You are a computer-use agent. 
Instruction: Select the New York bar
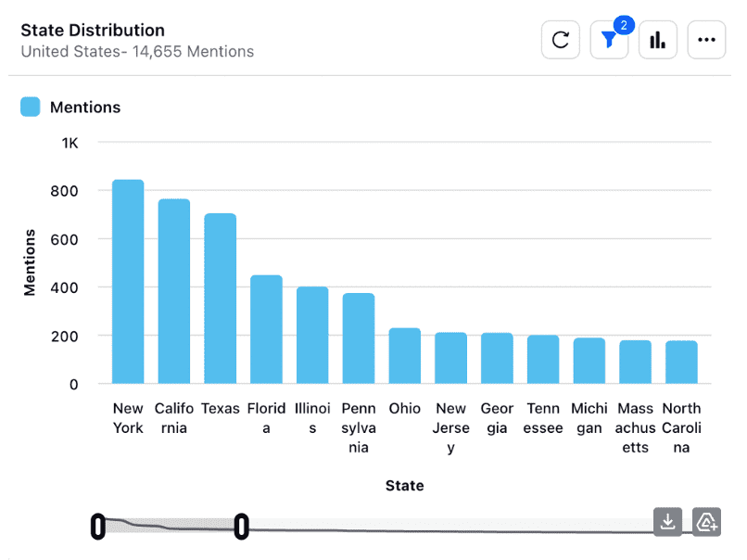pyautogui.click(x=128, y=278)
